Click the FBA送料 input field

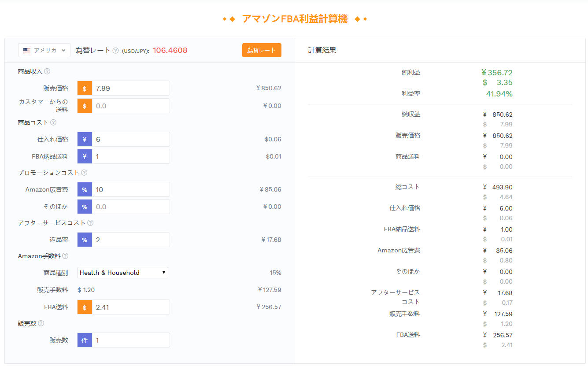click(131, 307)
